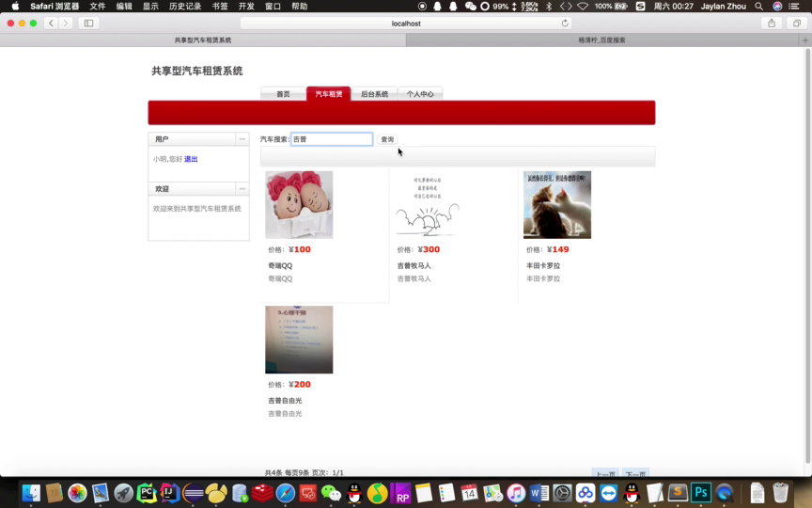Open the 编辑 menu
The height and width of the screenshot is (508, 812).
coord(124,7)
